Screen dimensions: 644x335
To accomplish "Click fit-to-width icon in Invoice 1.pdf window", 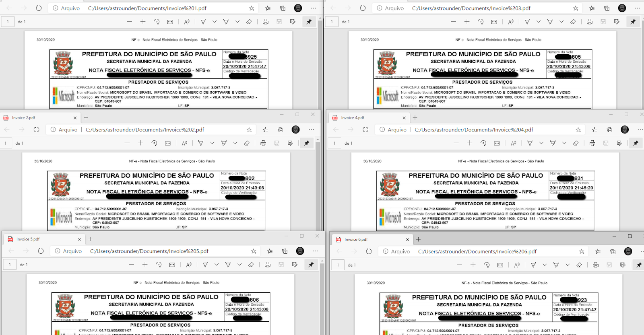I will click(170, 22).
